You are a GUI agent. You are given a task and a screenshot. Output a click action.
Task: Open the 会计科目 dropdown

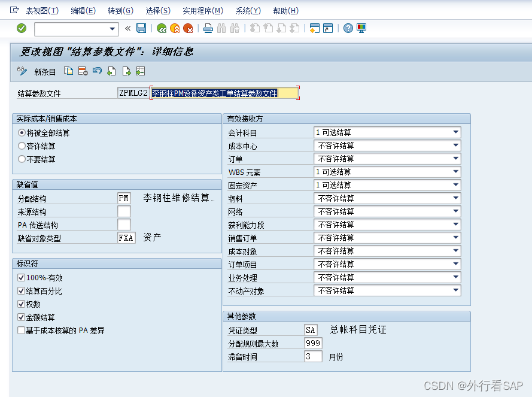tap(455, 132)
